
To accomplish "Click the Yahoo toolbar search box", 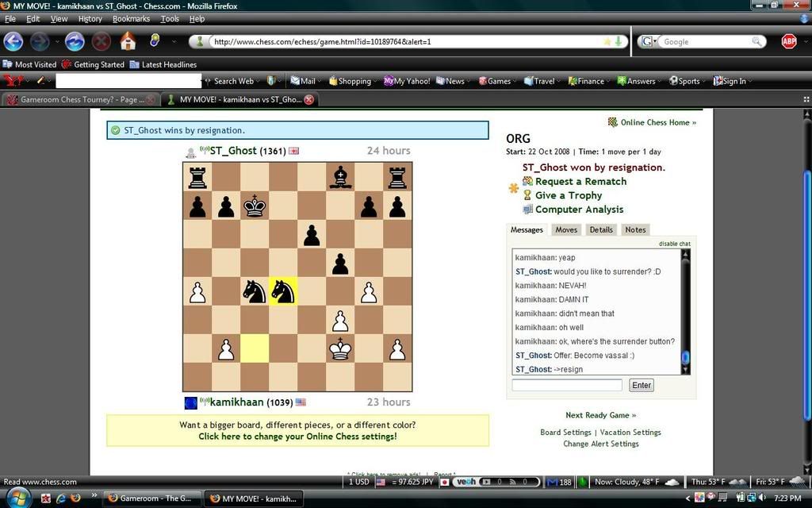I will pyautogui.click(x=128, y=81).
